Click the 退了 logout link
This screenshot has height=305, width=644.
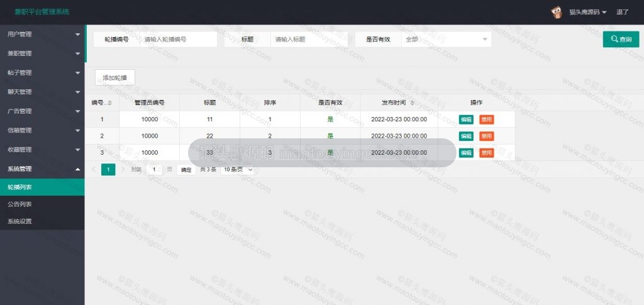622,13
